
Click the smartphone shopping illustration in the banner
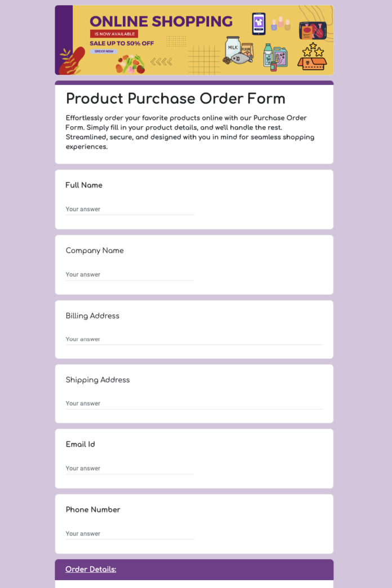258,23
